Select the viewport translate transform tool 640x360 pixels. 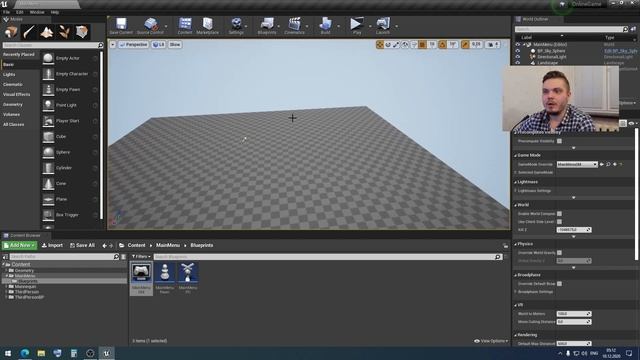tap(380, 44)
